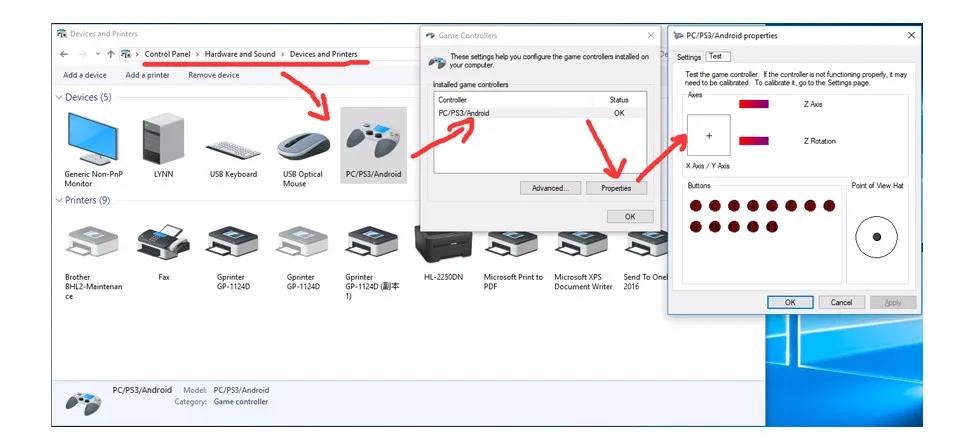Image resolution: width=960 pixels, height=444 pixels.
Task: Click the Advanced... button in Game Controllers
Action: coord(550,188)
